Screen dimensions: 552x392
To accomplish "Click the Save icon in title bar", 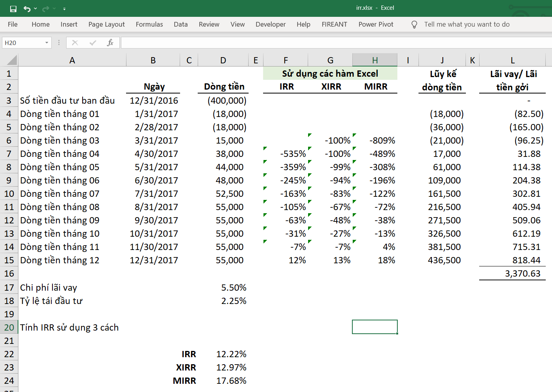I will 13,9.
